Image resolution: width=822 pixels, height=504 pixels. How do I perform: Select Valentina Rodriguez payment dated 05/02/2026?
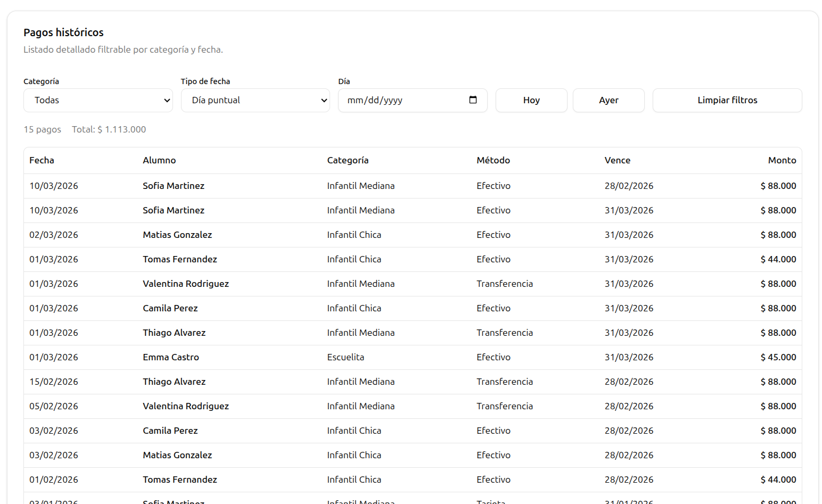pos(186,406)
